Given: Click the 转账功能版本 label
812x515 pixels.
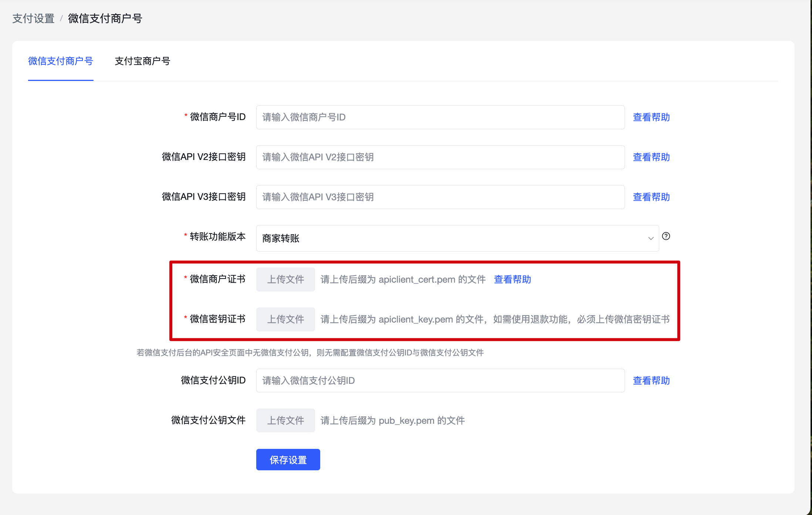Looking at the screenshot, I should (x=217, y=236).
